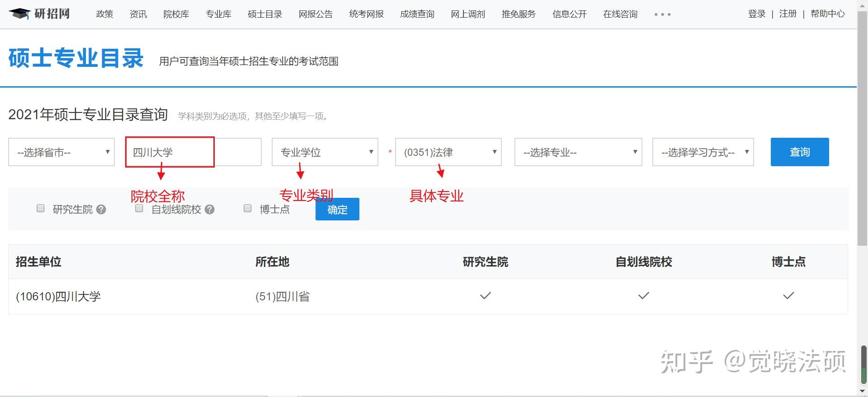Click the 自划线院校 column header

pyautogui.click(x=644, y=262)
